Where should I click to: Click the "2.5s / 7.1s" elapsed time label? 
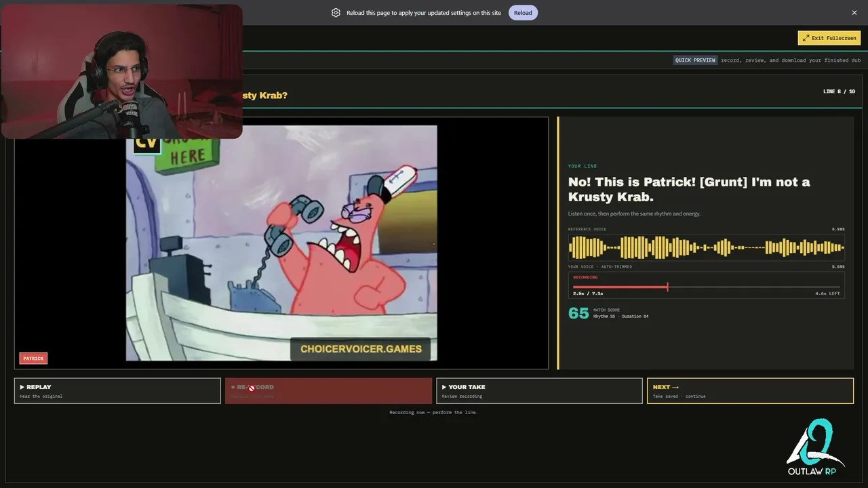point(588,293)
